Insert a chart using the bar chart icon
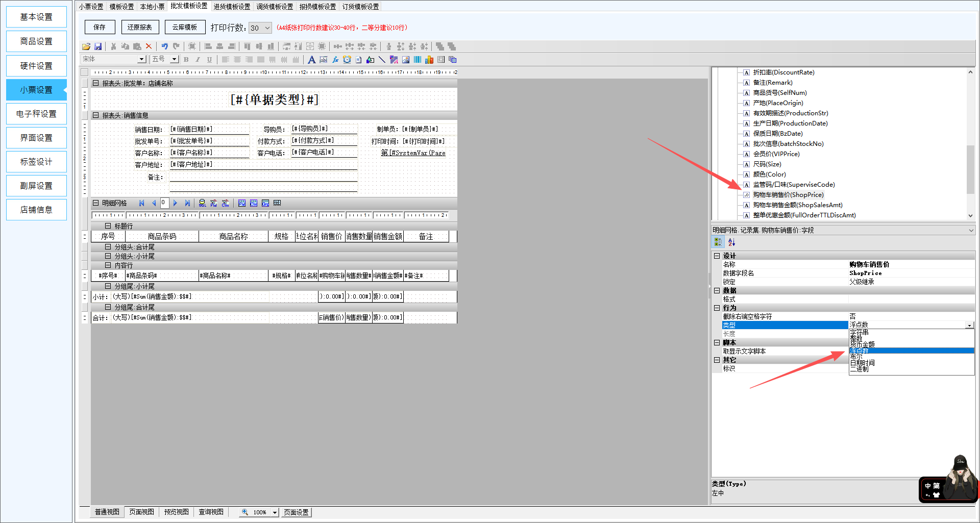980x523 pixels. pos(429,60)
